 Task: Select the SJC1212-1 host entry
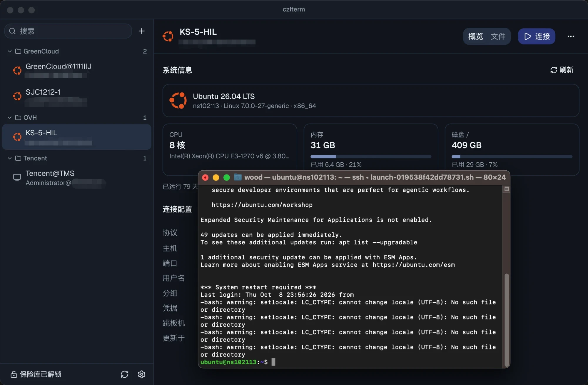pos(77,97)
